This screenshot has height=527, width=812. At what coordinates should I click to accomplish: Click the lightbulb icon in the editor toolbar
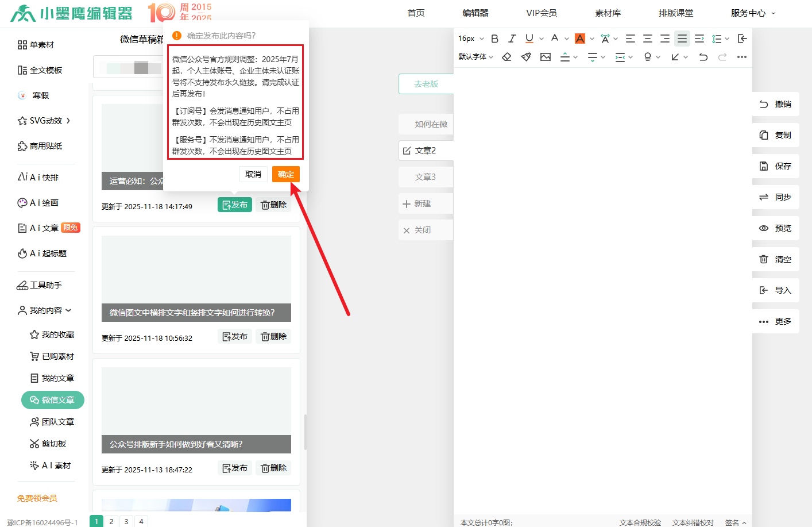[x=648, y=57]
